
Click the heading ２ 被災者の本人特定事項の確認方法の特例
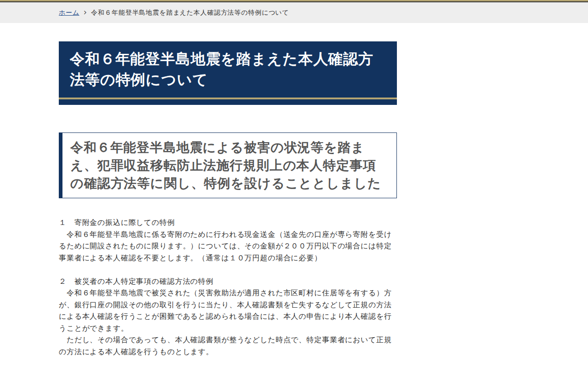136,281
